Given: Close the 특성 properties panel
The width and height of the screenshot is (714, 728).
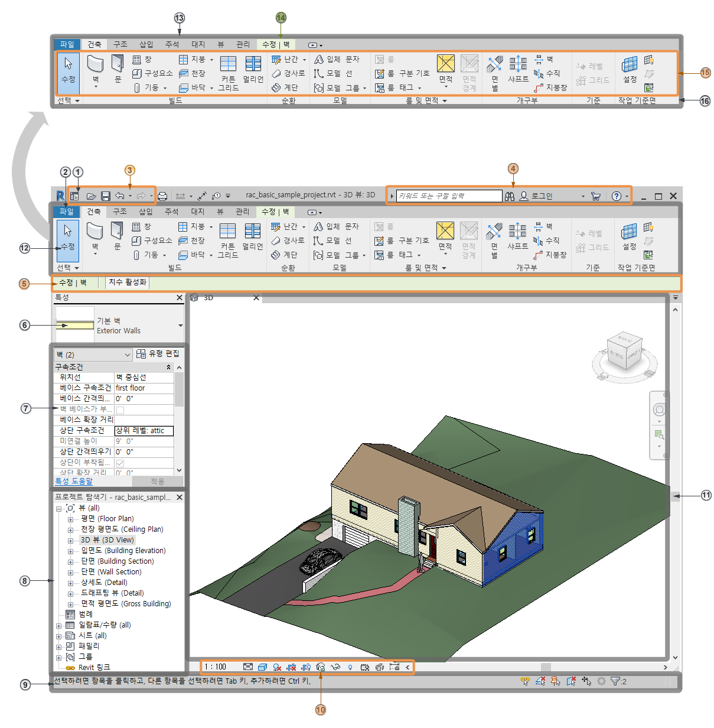Looking at the screenshot, I should (180, 298).
